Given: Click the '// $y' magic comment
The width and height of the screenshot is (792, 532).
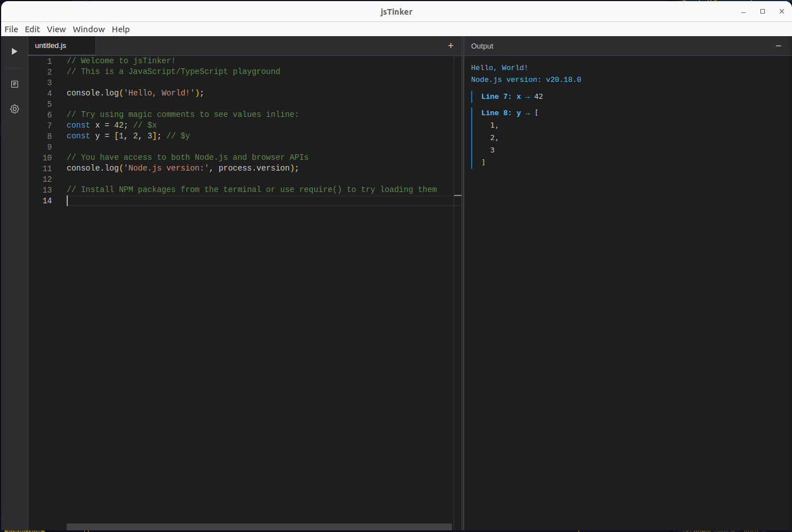Looking at the screenshot, I should coord(178,136).
